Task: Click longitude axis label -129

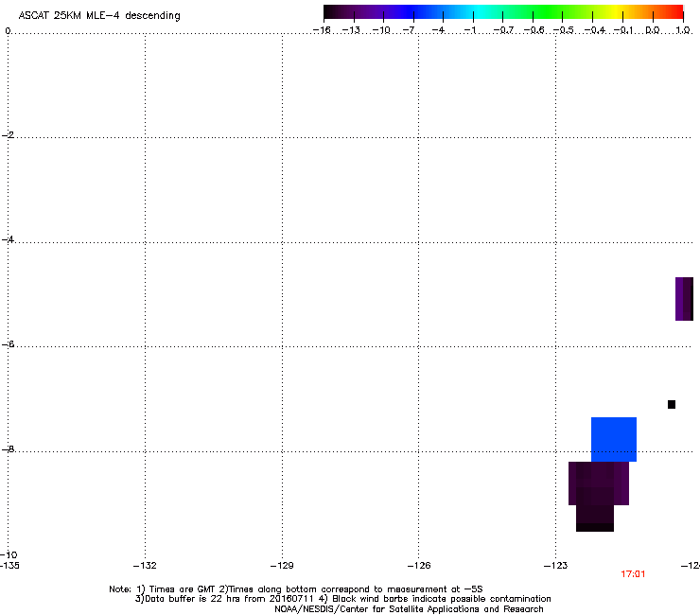Action: tap(282, 566)
